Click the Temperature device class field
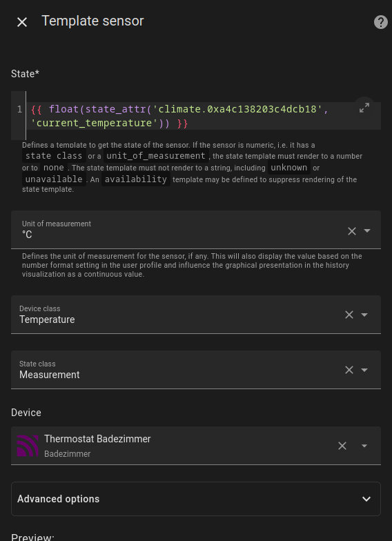This screenshot has height=541, width=392. [x=196, y=315]
